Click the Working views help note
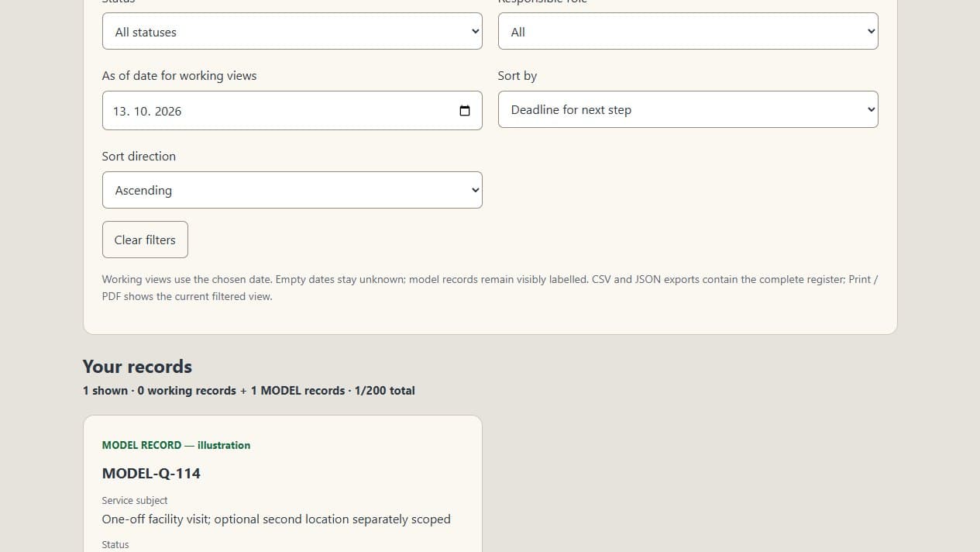This screenshot has width=980, height=552. (x=490, y=288)
